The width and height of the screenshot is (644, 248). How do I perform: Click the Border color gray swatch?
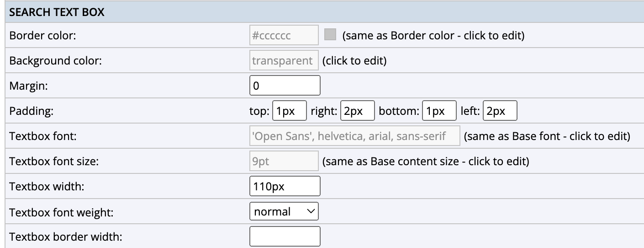[x=330, y=35]
